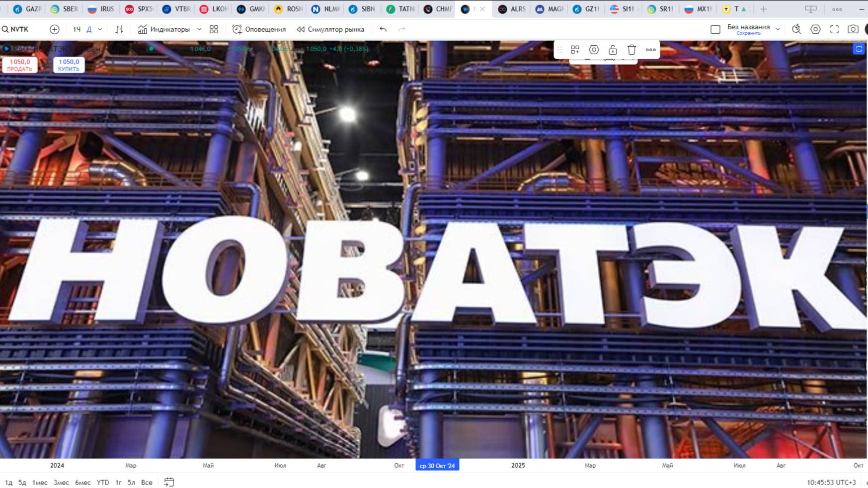The height and width of the screenshot is (488, 868).
Task: Toggle the lock icon in floating toolbar
Action: click(x=613, y=50)
